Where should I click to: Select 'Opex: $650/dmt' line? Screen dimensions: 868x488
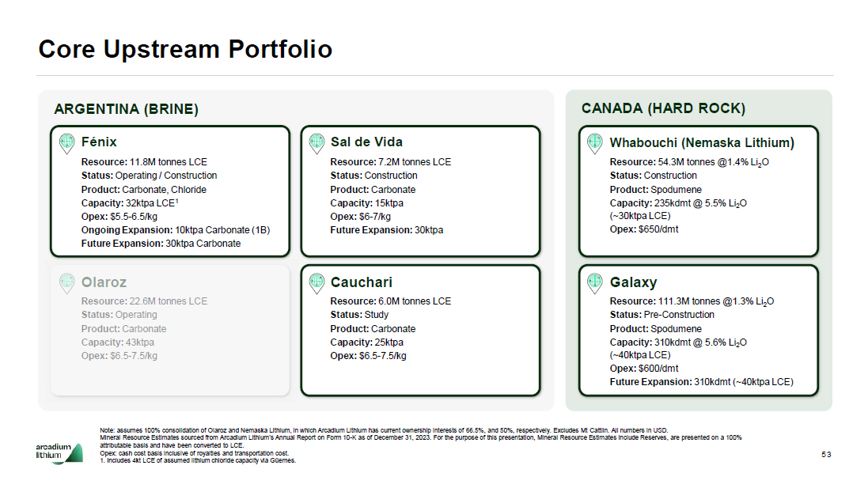(644, 229)
